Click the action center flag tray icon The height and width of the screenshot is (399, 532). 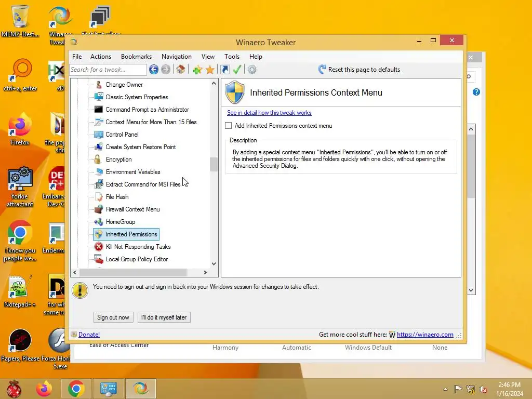(x=458, y=389)
